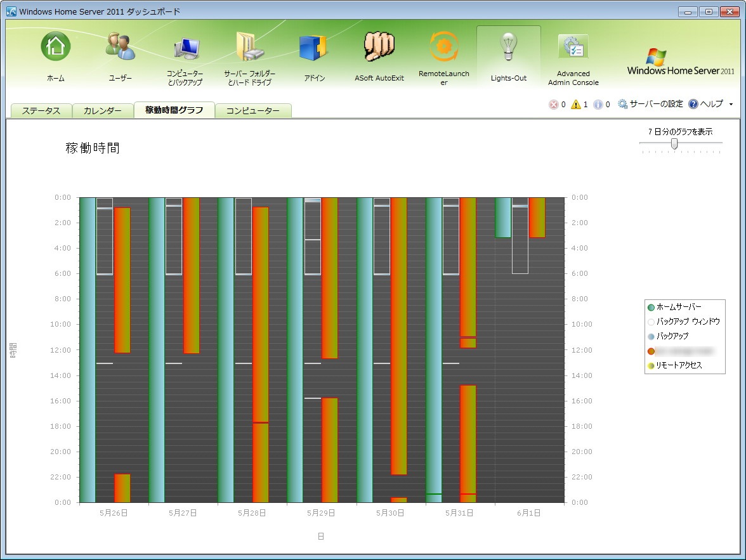Image resolution: width=746 pixels, height=560 pixels.
Task: Open サーバーの設定 gear icon
Action: [622, 104]
